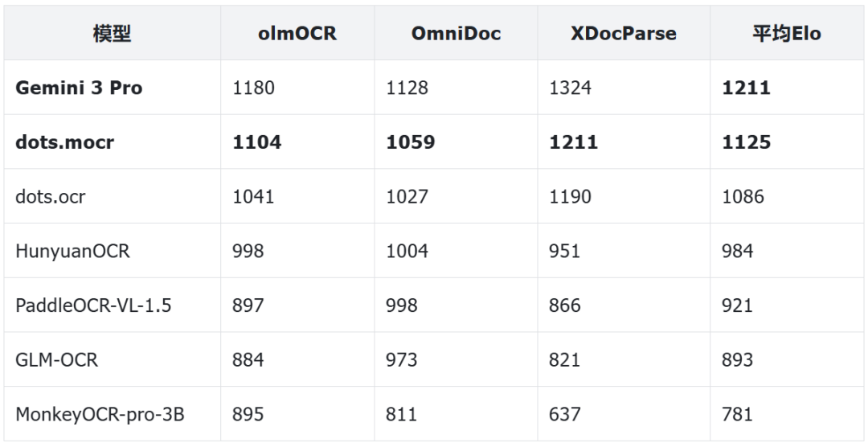Click GLM-OCR's average Elo 893
The image size is (868, 447).
click(x=737, y=359)
